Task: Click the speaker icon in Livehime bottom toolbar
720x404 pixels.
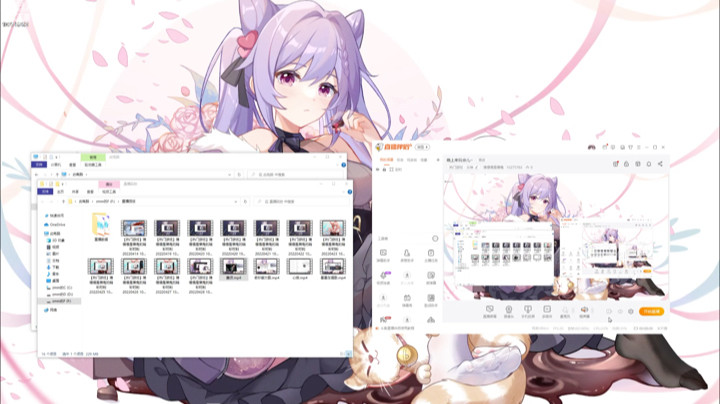Action: pyautogui.click(x=584, y=310)
